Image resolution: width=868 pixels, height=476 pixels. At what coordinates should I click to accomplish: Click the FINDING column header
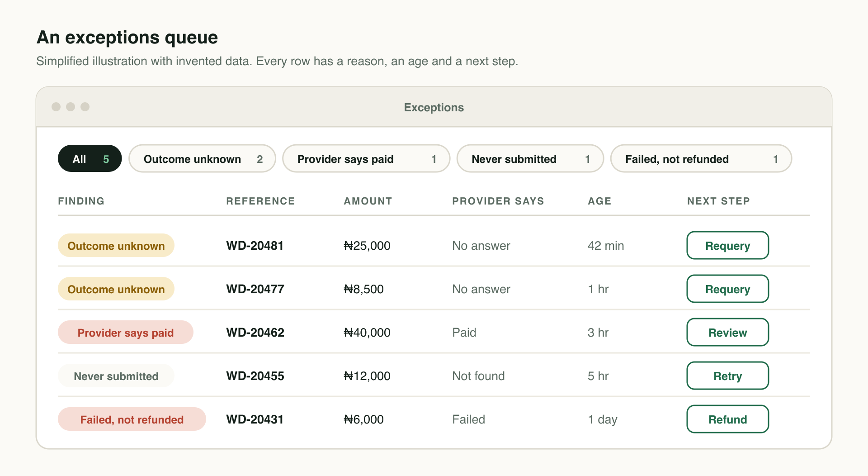tap(81, 201)
